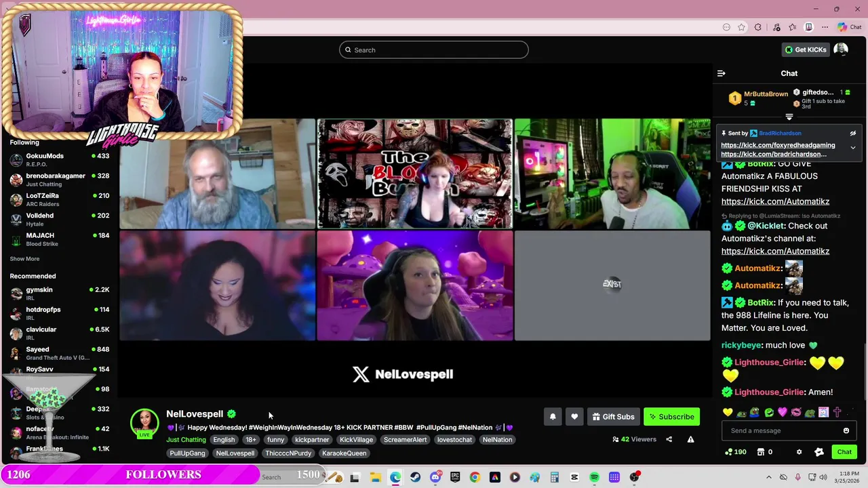Open browser favorites list icon

(792, 27)
